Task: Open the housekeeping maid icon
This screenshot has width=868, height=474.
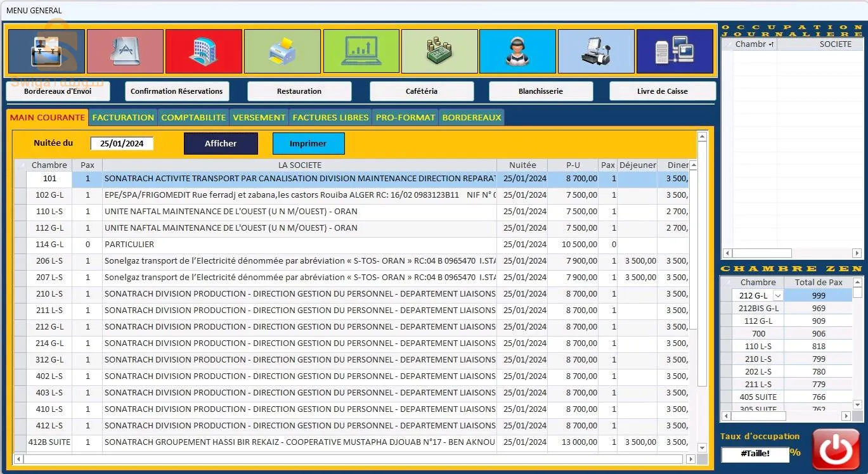Action: click(517, 51)
